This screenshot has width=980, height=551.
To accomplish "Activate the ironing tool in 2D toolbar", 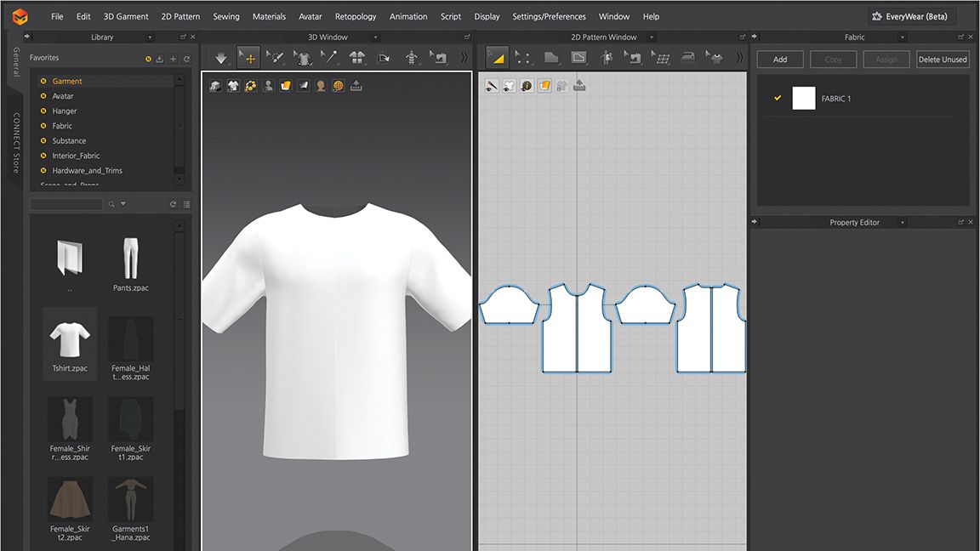I will pos(687,57).
